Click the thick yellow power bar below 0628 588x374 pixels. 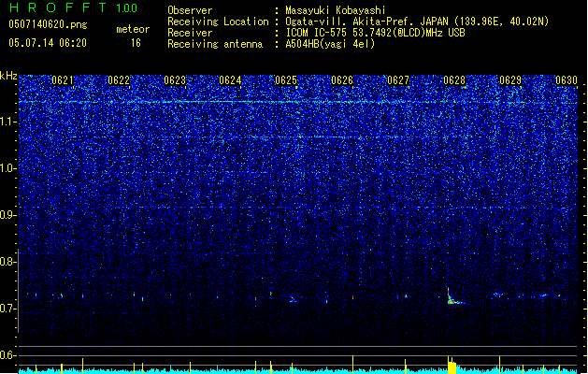click(x=452, y=366)
